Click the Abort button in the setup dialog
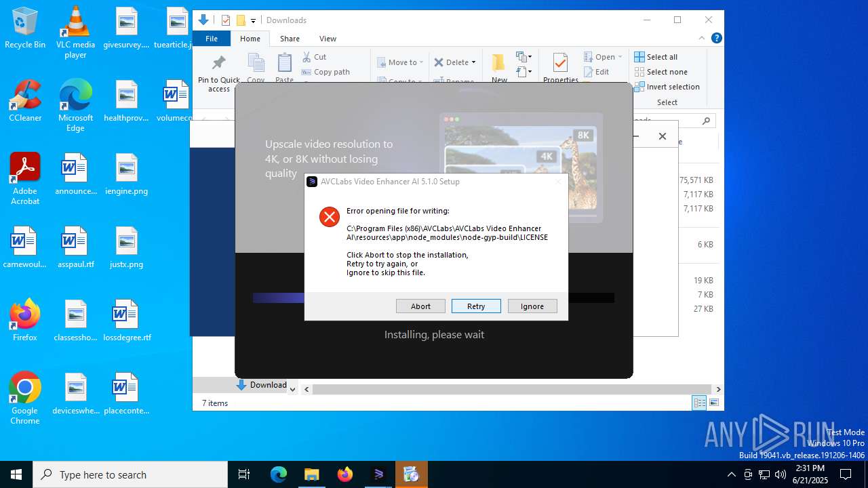 tap(420, 306)
